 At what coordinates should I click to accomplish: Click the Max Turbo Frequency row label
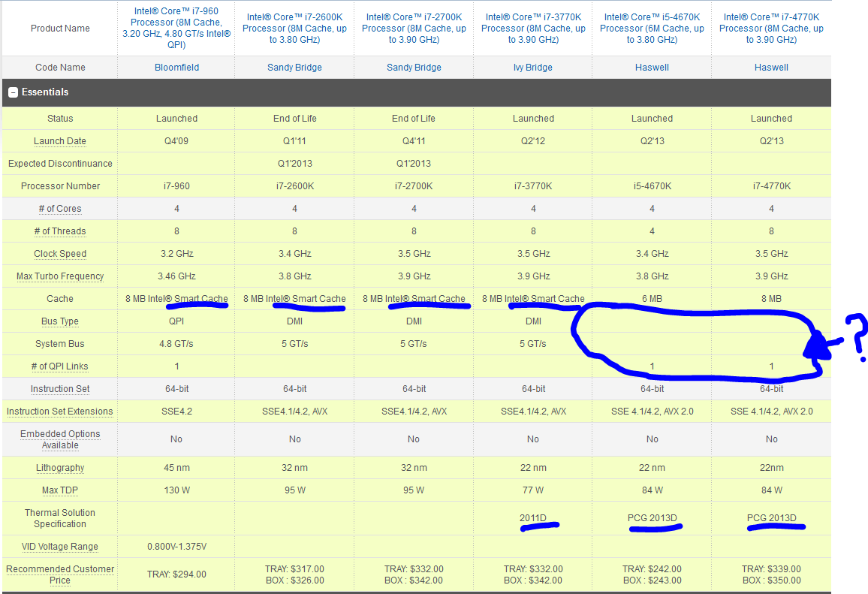[x=60, y=276]
